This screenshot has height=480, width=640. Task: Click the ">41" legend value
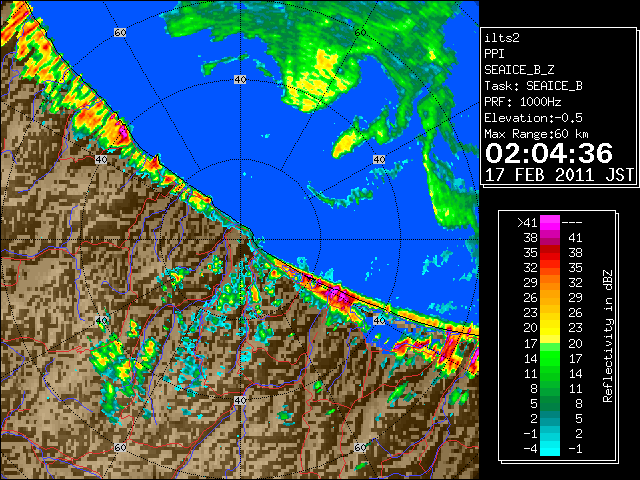527,223
